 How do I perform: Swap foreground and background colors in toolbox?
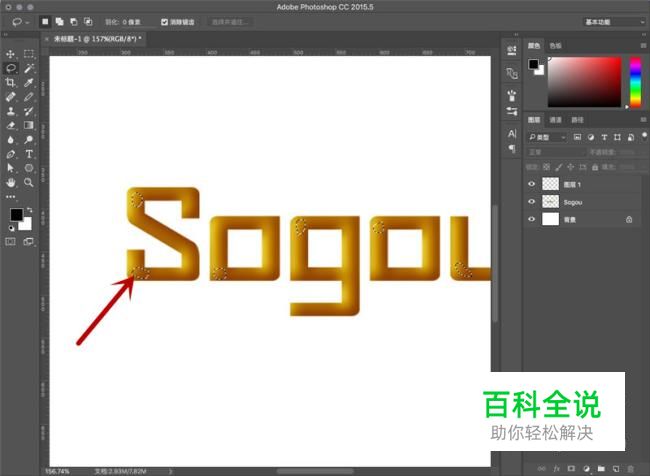[x=29, y=211]
